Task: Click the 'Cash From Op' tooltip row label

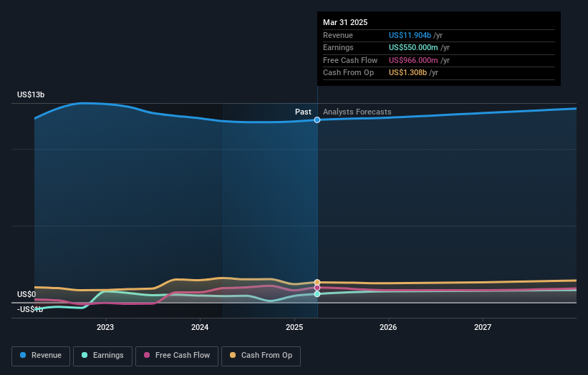Action: 348,73
